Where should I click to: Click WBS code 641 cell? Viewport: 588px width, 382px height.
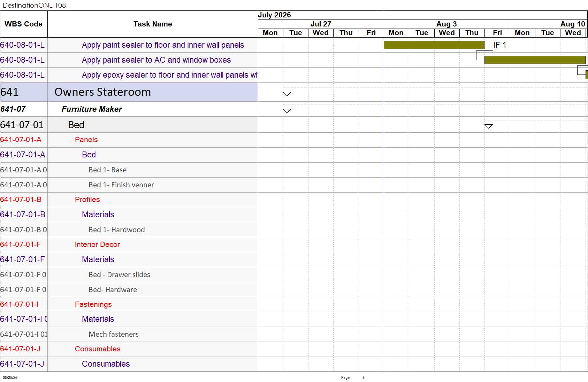tap(24, 92)
